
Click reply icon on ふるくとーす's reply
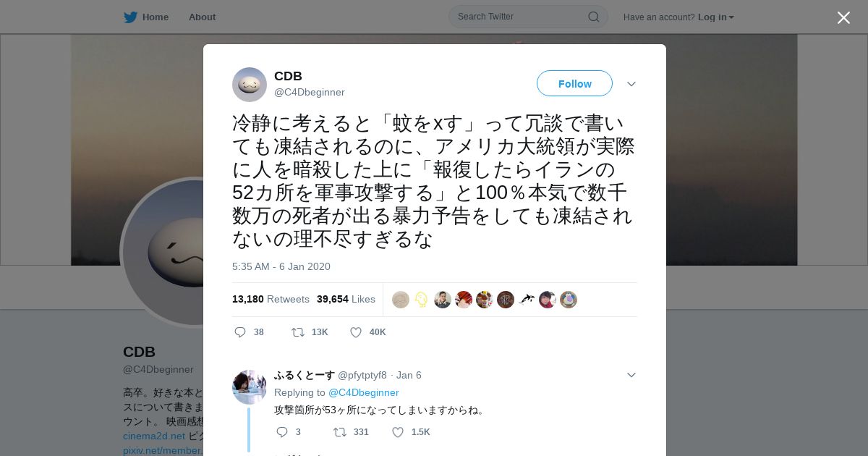(x=282, y=432)
